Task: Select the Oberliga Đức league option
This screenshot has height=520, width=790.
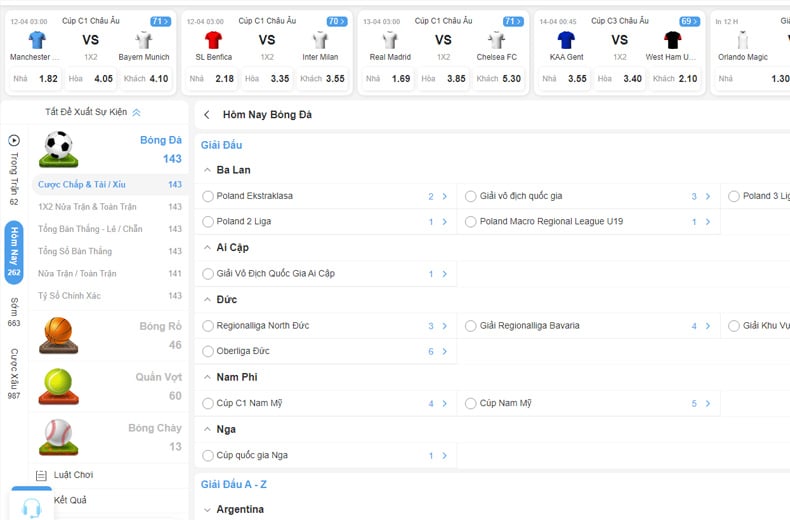Action: tap(208, 351)
